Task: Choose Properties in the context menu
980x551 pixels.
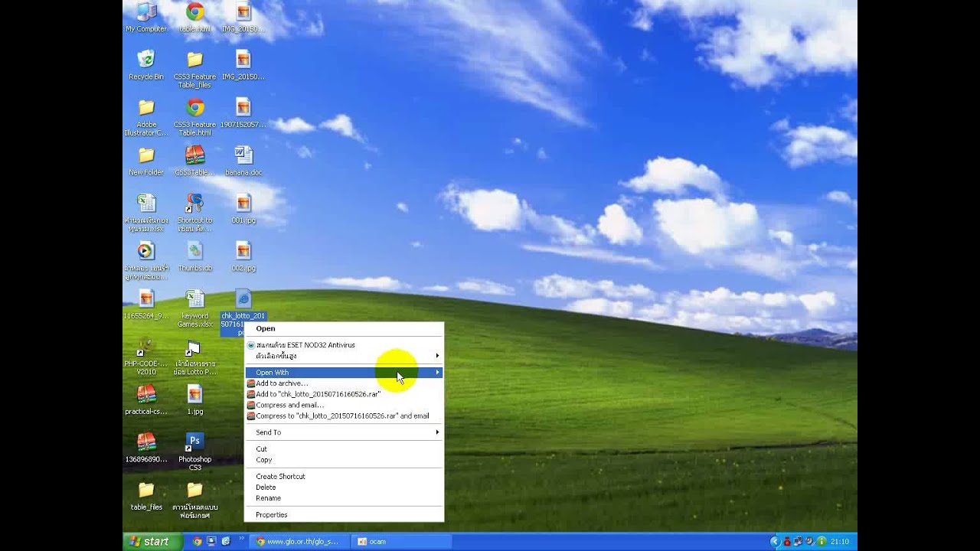Action: (x=344, y=515)
